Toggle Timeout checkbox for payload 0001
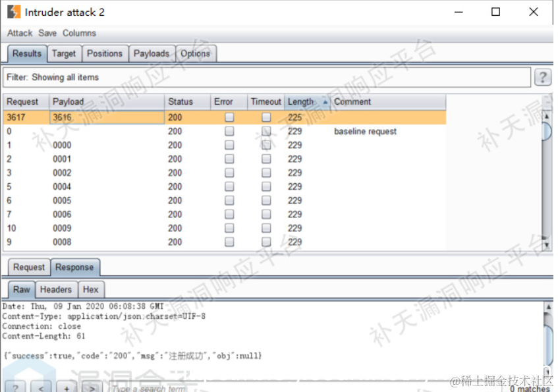This screenshot has height=392, width=558. (266, 159)
